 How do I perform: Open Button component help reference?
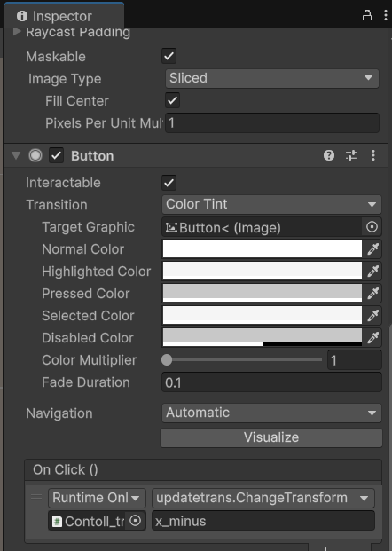point(329,155)
